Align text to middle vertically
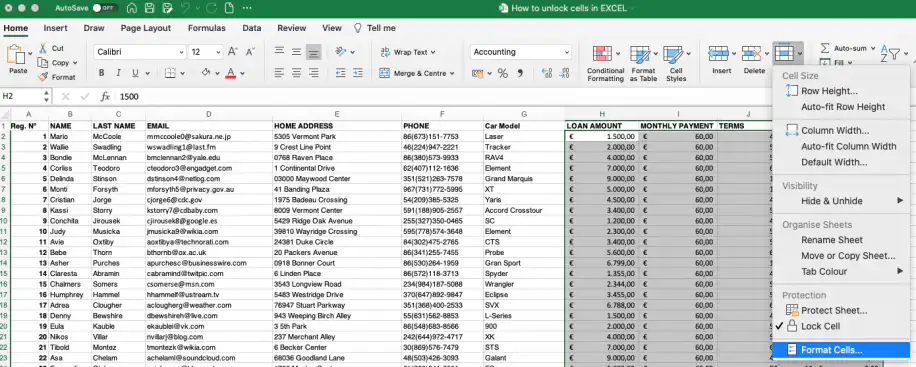This screenshot has width=916, height=367. click(x=297, y=52)
